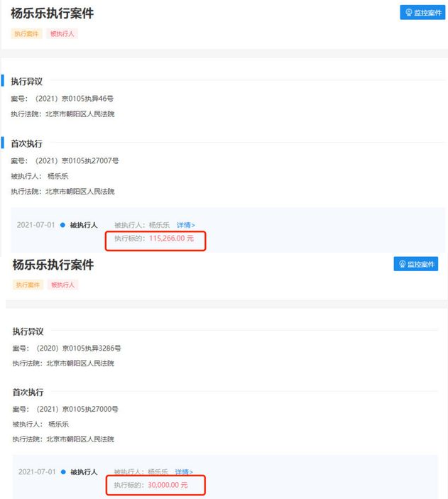Click blue timeline dot in upper record

point(62,225)
